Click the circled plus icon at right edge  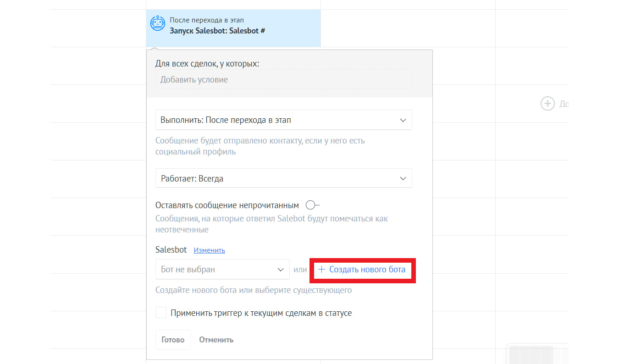[547, 104]
